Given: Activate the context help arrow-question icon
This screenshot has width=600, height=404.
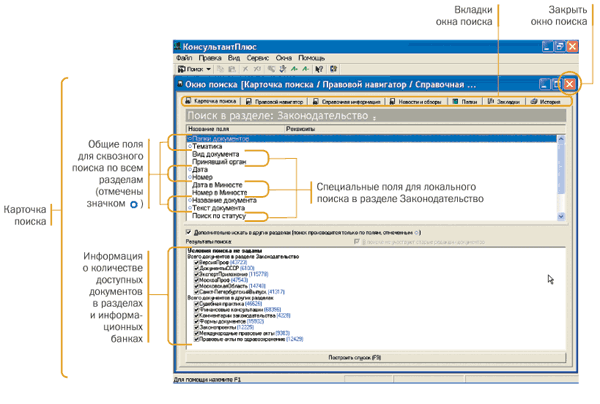Looking at the screenshot, I should [319, 69].
